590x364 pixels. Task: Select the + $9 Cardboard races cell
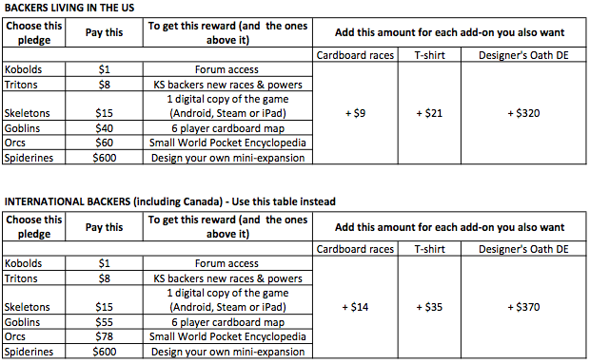coord(355,113)
